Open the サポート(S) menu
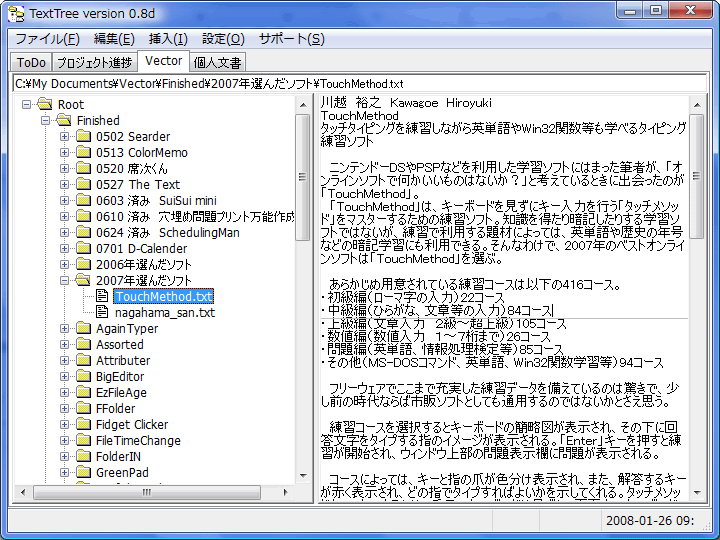The height and width of the screenshot is (540, 720). pyautogui.click(x=292, y=39)
